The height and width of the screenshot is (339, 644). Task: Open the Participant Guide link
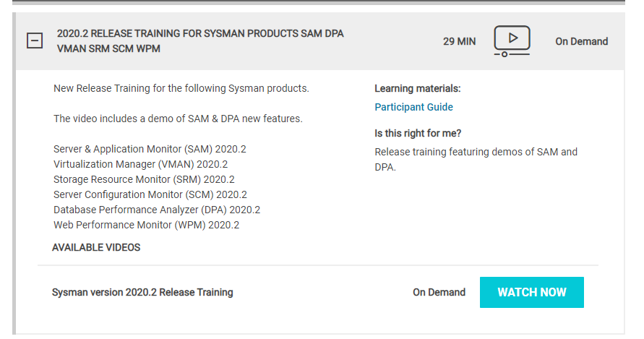413,107
